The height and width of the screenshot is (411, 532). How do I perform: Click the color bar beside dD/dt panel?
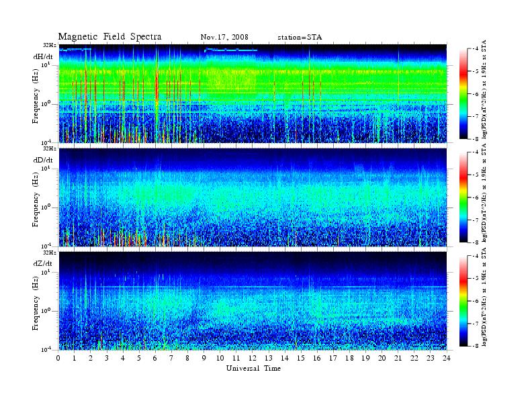463,197
